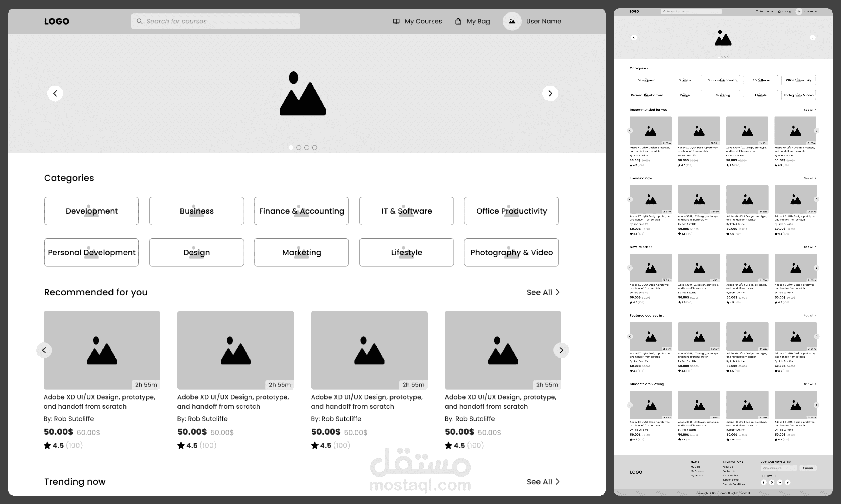841x504 pixels.
Task: Click the user avatar beside large User Name
Action: click(512, 21)
